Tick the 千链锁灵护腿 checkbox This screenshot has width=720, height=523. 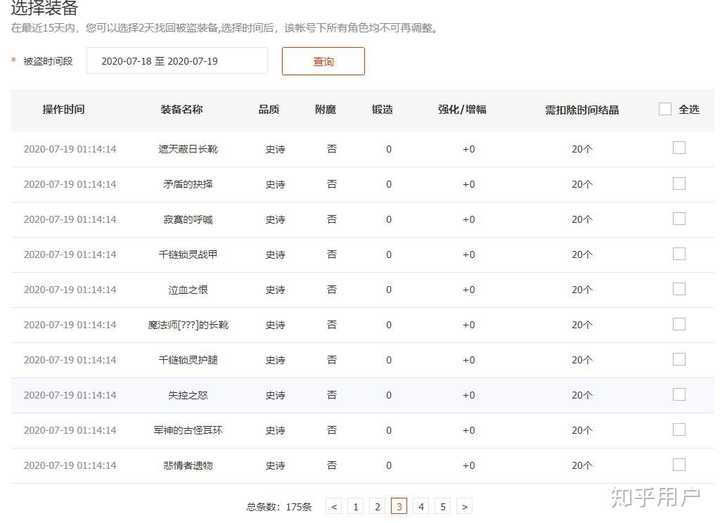[x=679, y=359]
